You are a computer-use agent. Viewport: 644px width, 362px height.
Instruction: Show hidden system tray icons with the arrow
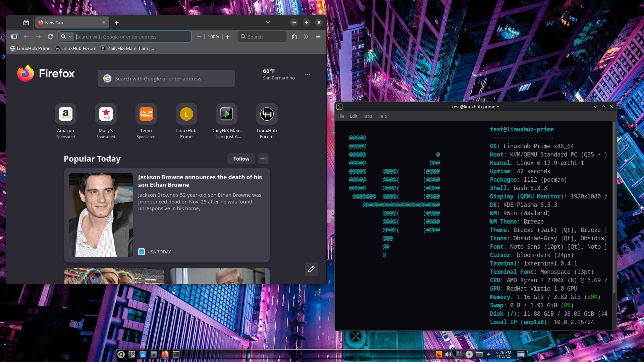[x=489, y=354]
